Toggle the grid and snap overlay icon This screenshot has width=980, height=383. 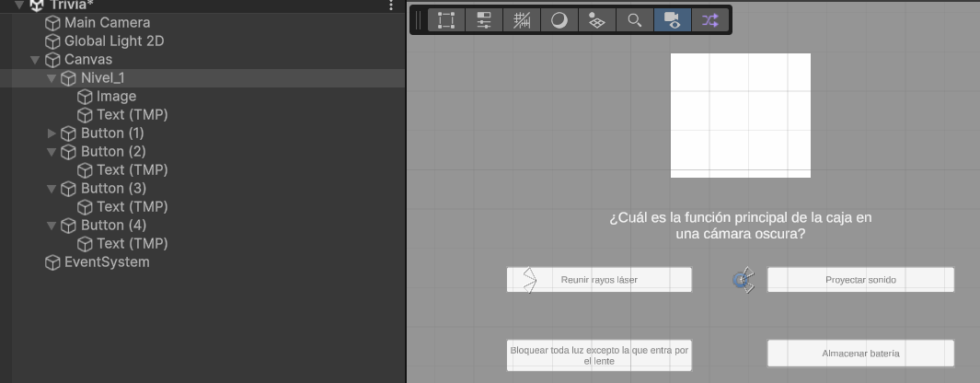[522, 20]
